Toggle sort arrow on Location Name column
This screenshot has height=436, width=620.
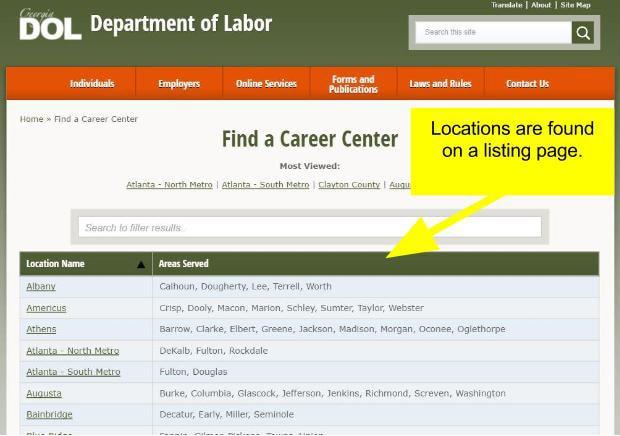tap(140, 265)
